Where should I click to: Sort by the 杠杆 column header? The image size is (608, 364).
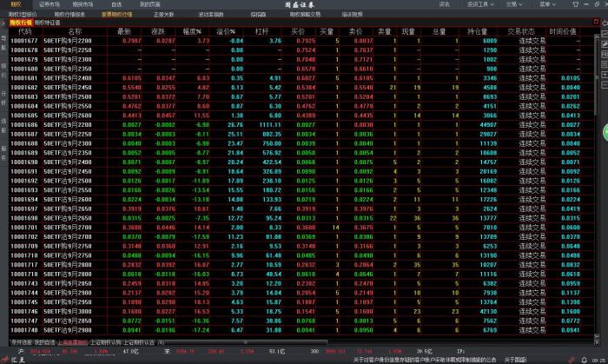261,31
